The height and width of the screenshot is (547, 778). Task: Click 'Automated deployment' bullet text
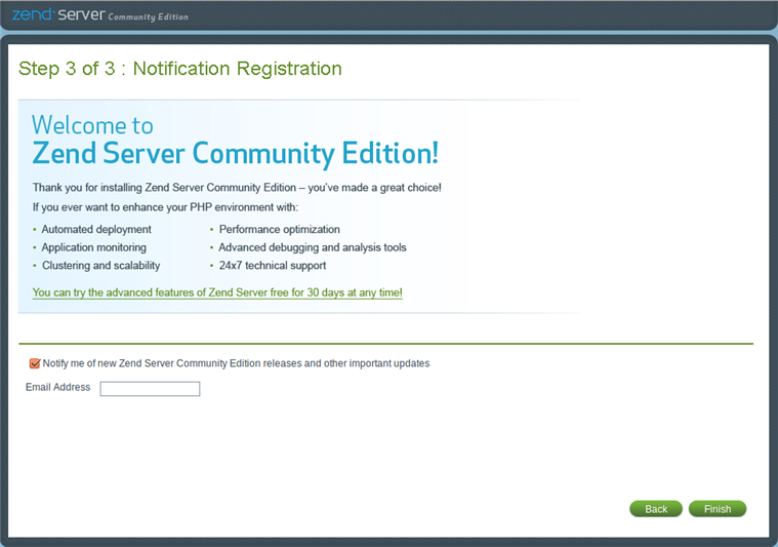[x=96, y=229]
